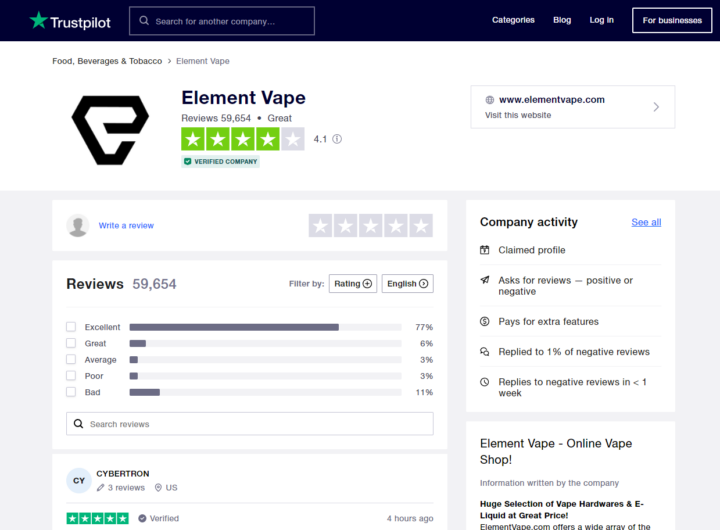Image resolution: width=720 pixels, height=530 pixels.
Task: Click the Trustpilot star logo
Action: point(39,20)
